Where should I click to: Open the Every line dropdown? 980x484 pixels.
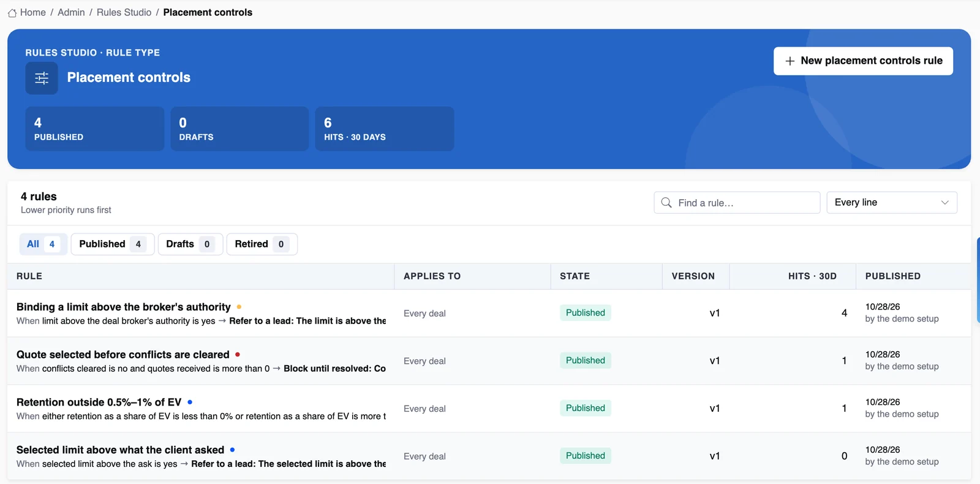892,203
